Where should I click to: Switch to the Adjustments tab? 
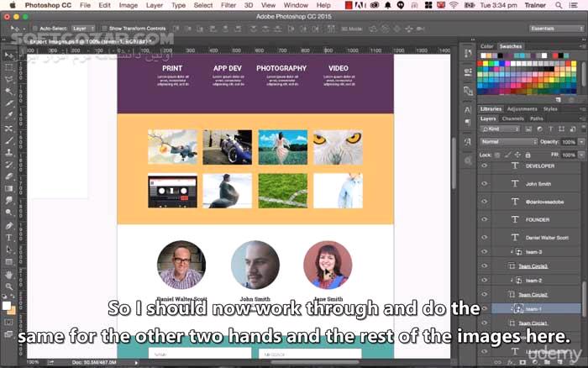click(522, 108)
